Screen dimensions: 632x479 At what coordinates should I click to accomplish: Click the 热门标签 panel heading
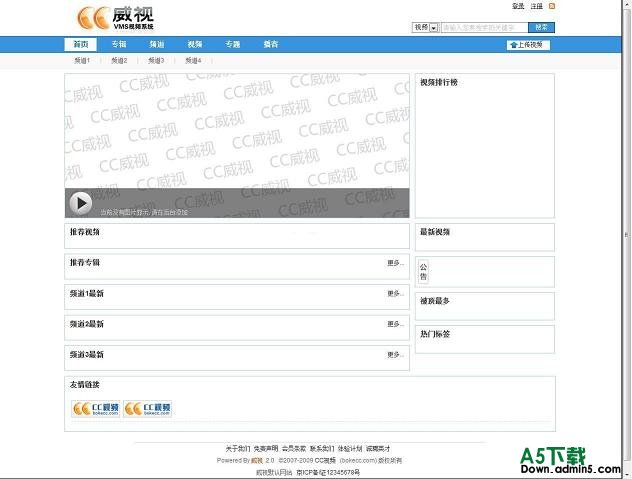pyautogui.click(x=435, y=334)
